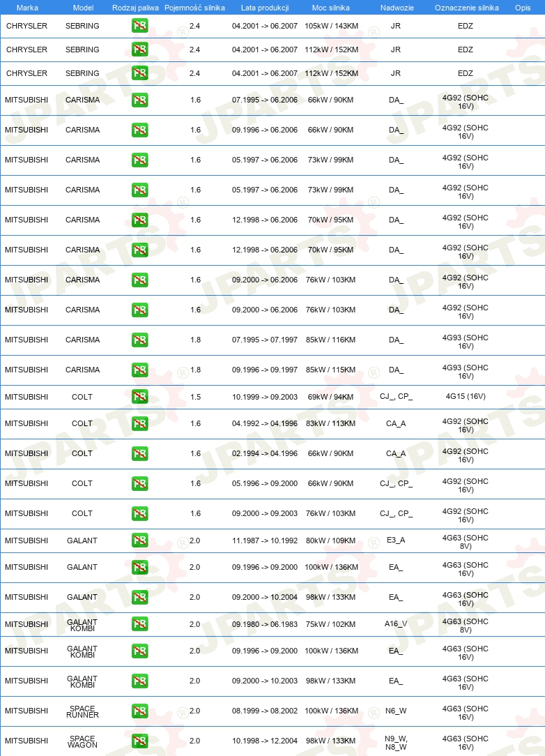This screenshot has height=756, width=545.
Task: Select the 75kW / 102KM power cell
Action: click(x=330, y=624)
